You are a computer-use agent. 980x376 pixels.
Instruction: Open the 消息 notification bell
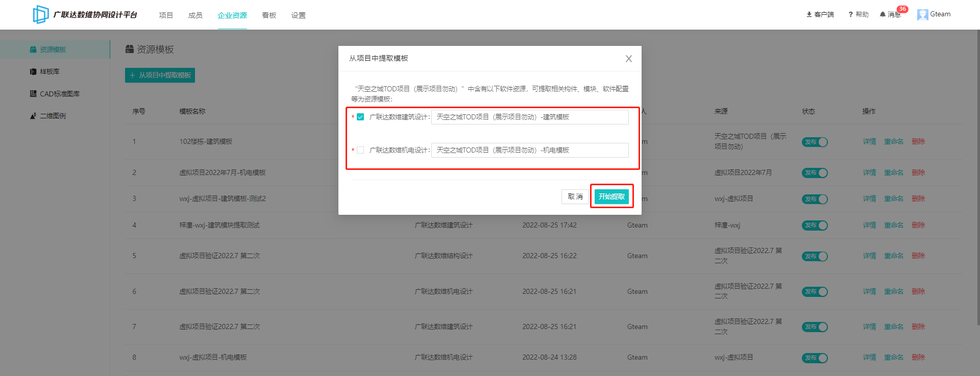(883, 14)
